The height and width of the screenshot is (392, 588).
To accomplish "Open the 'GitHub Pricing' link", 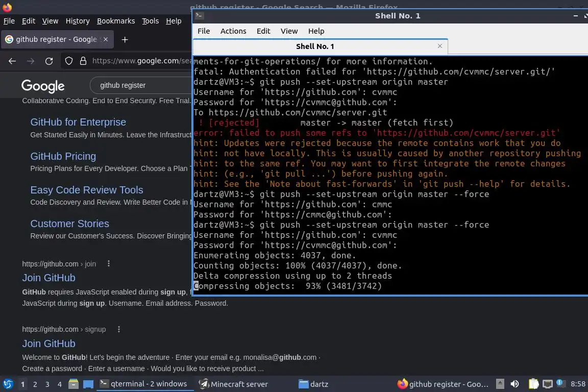I will [x=63, y=156].
